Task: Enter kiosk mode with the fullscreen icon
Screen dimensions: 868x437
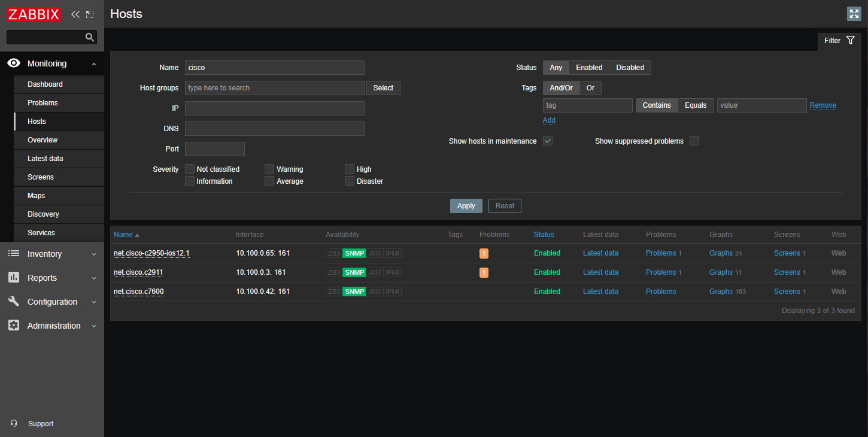Action: point(854,13)
